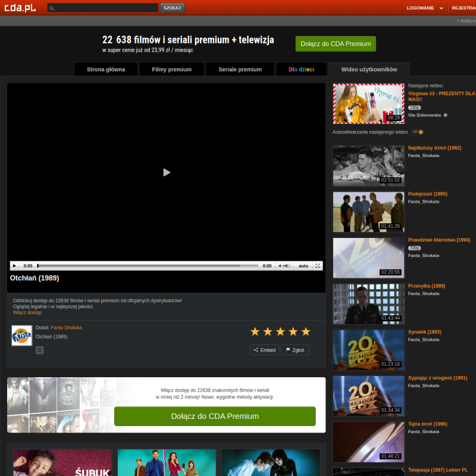Click the Logowanie link

(x=420, y=8)
